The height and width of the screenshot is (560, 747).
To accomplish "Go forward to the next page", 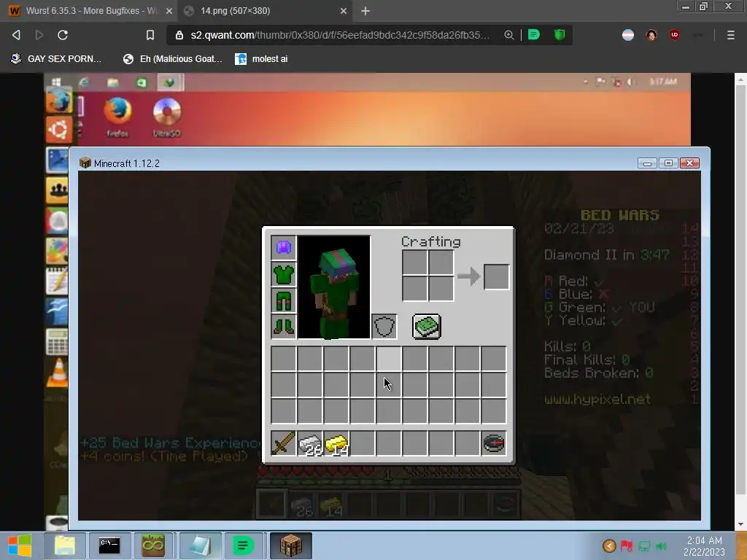I will [x=39, y=35].
